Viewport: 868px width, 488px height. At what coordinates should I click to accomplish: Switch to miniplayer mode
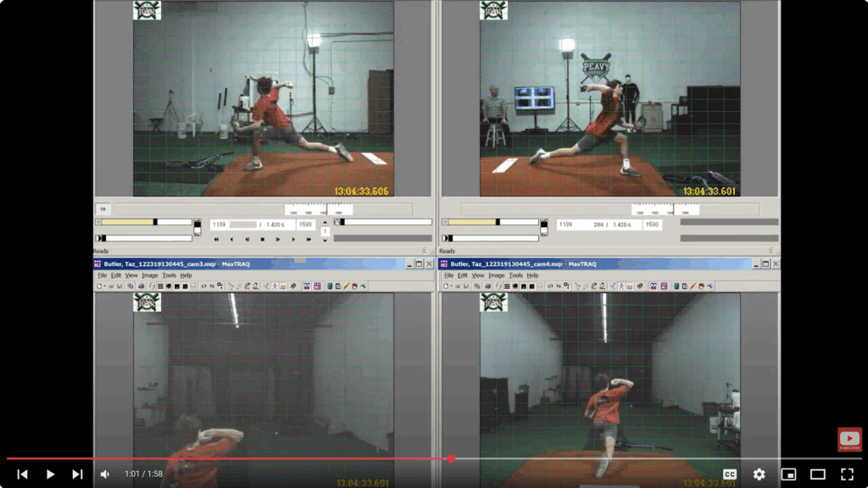tap(788, 474)
